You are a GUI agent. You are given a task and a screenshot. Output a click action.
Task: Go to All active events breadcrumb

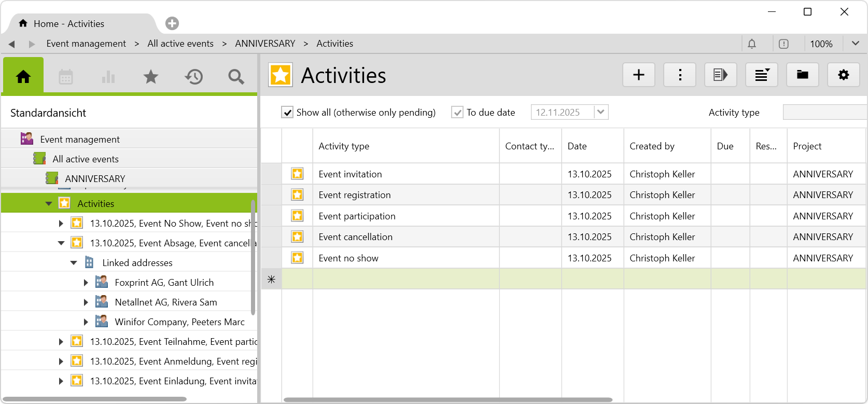pos(180,44)
